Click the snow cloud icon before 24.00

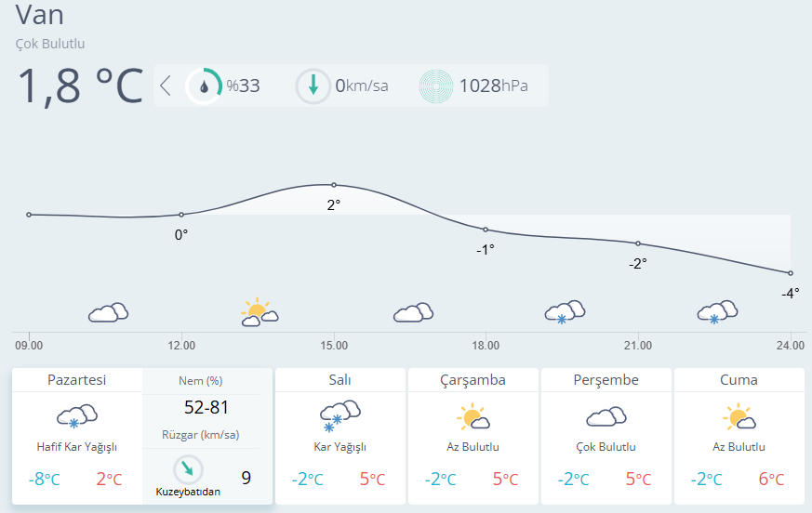(x=717, y=312)
